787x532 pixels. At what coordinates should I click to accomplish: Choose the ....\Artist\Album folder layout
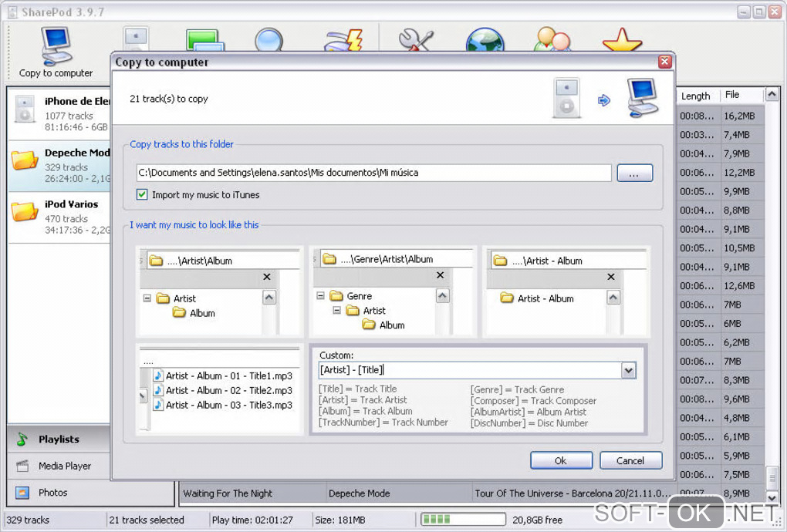pos(219,291)
